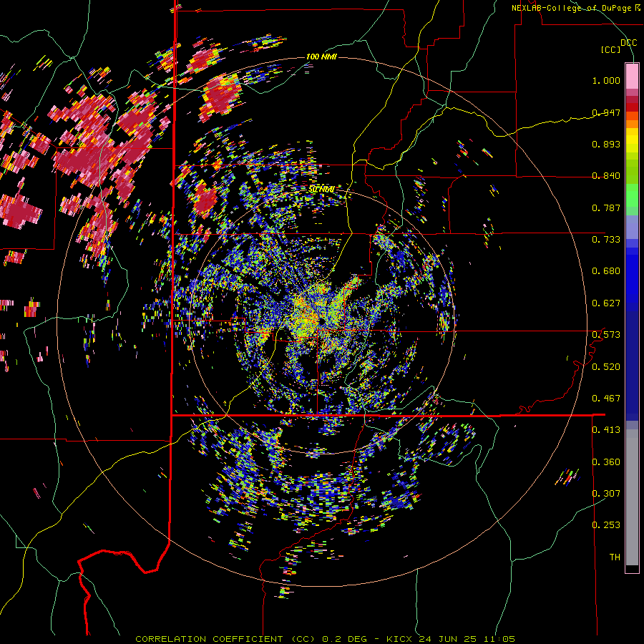Click the 0.680 legend value

(x=606, y=271)
